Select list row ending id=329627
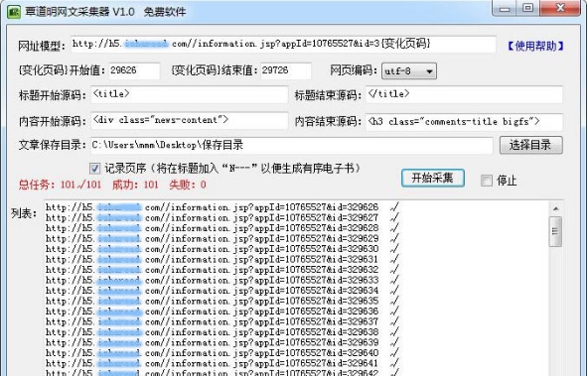 222,217
